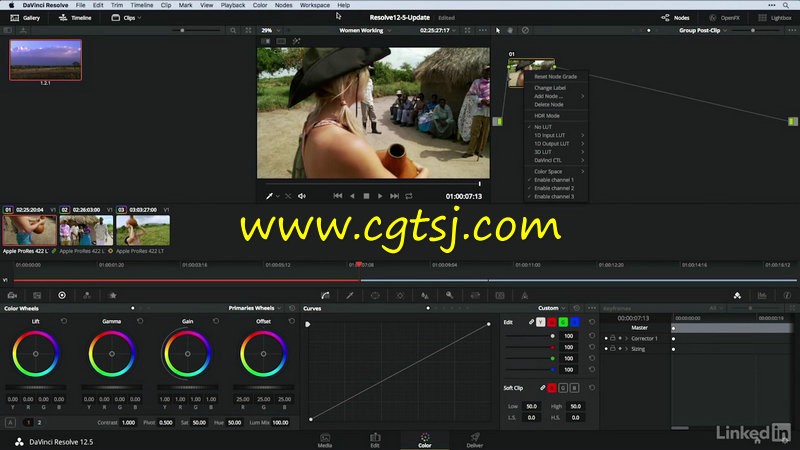Show the Scopes panel icon
The width and height of the screenshot is (800, 450).
coord(762,295)
